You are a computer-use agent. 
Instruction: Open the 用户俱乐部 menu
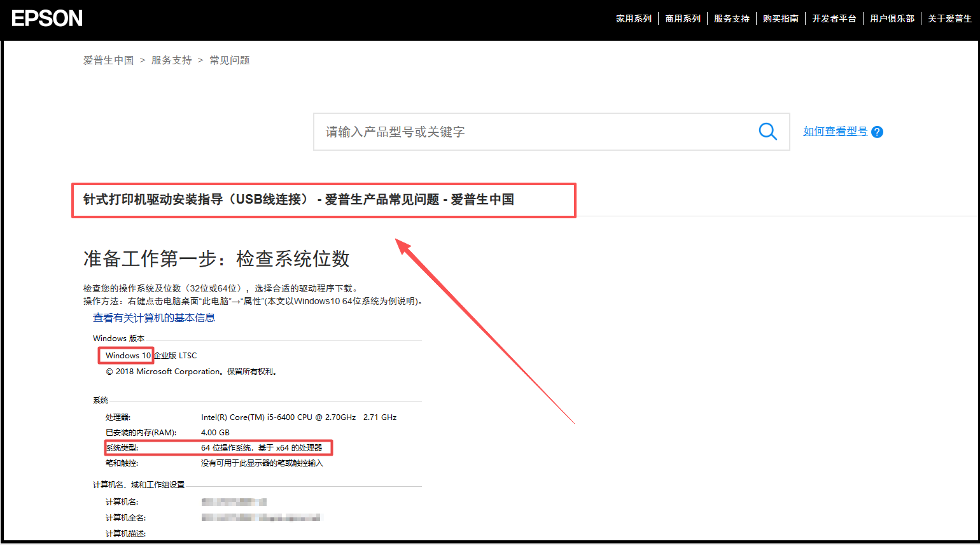(x=892, y=18)
